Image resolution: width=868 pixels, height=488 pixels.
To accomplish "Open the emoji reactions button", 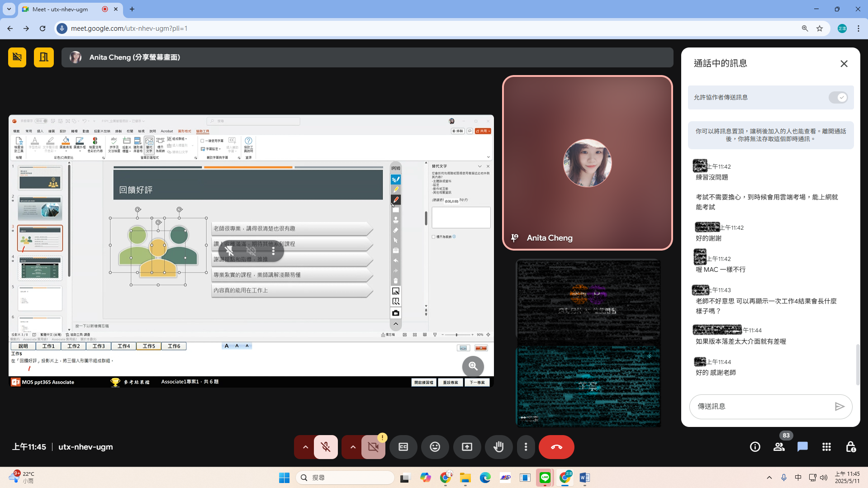I will [435, 447].
